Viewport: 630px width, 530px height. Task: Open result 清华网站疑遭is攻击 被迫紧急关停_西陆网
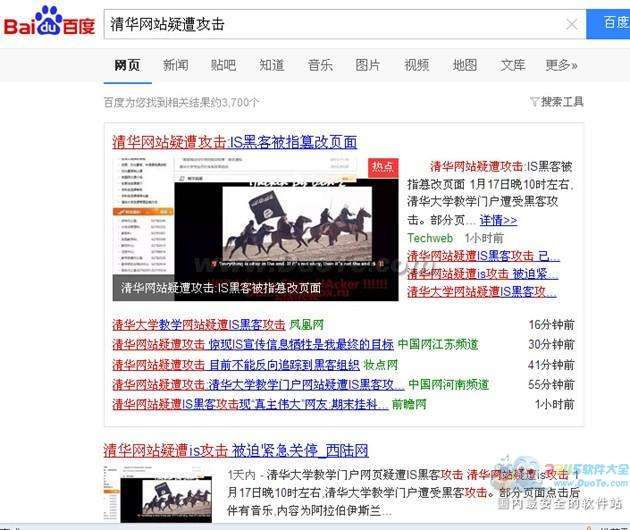(x=236, y=450)
